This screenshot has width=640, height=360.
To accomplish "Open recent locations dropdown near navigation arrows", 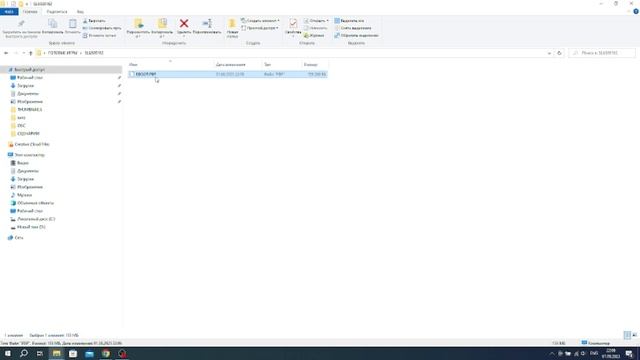I will click(24, 53).
